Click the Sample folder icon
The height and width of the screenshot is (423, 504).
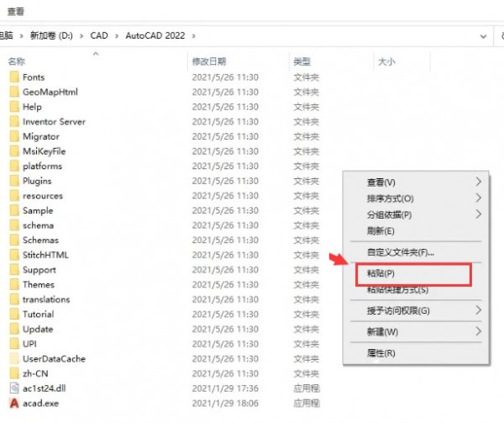point(14,210)
